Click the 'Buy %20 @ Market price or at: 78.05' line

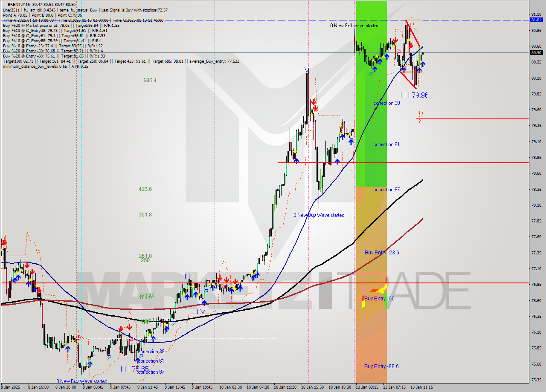pos(61,25)
